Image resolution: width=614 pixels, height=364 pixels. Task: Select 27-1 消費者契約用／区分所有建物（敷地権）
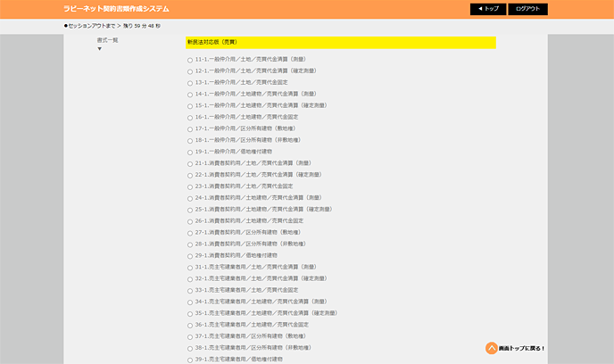190,233
